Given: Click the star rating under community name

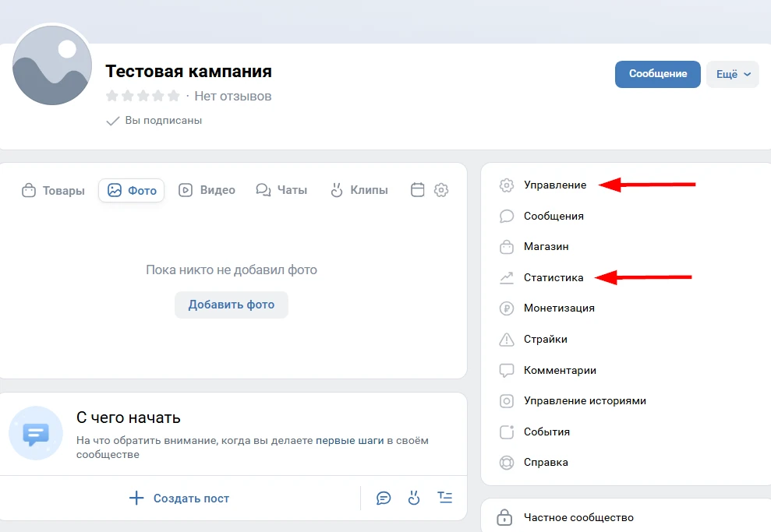Looking at the screenshot, I should click(143, 97).
